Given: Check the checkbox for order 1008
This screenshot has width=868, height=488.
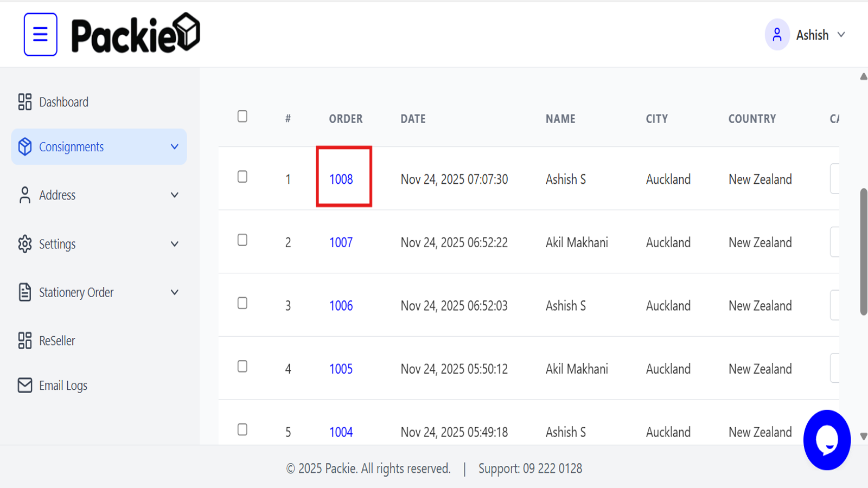Looking at the screenshot, I should pyautogui.click(x=242, y=176).
